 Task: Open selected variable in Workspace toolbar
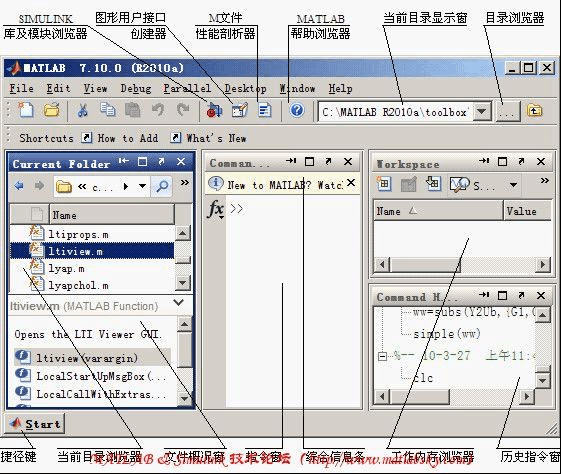click(x=408, y=184)
